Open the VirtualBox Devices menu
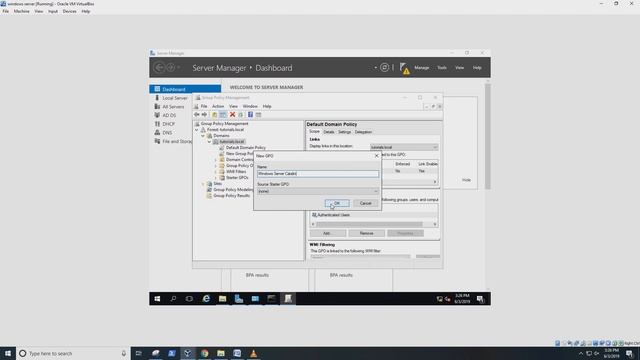The width and height of the screenshot is (640, 360). tap(69, 11)
